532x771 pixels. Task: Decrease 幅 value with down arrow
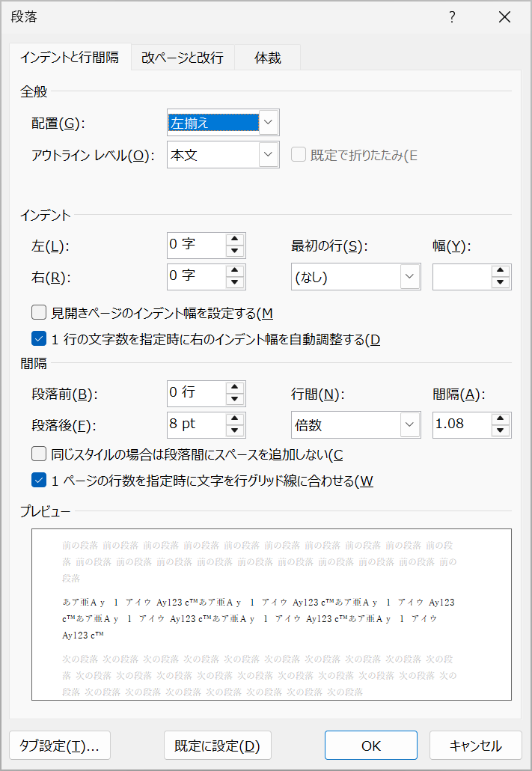[501, 283]
